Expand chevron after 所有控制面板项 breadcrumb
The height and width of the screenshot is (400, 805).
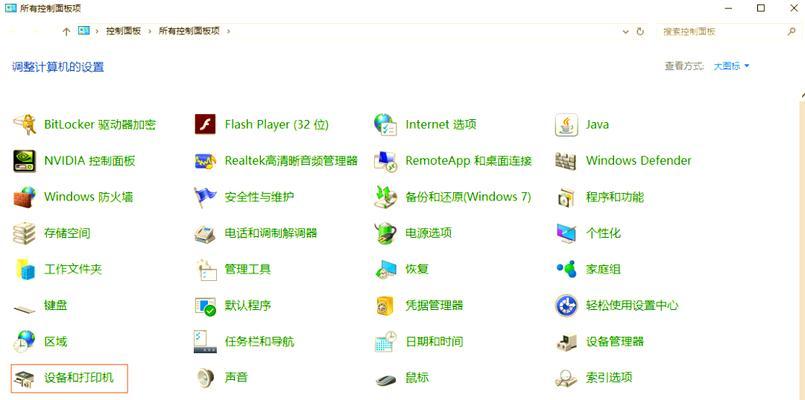pyautogui.click(x=228, y=31)
